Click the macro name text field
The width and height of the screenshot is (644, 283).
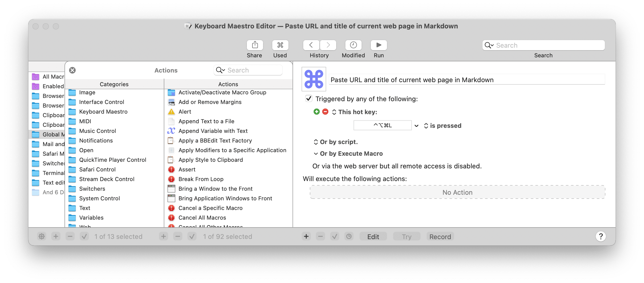[467, 80]
